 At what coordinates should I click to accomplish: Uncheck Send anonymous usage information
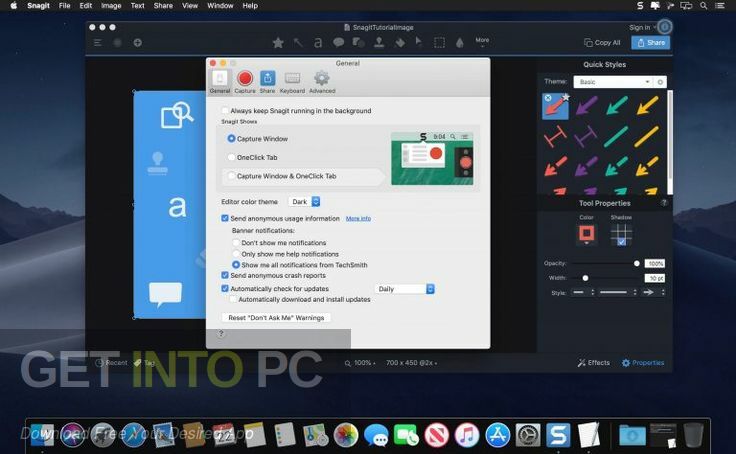225,218
